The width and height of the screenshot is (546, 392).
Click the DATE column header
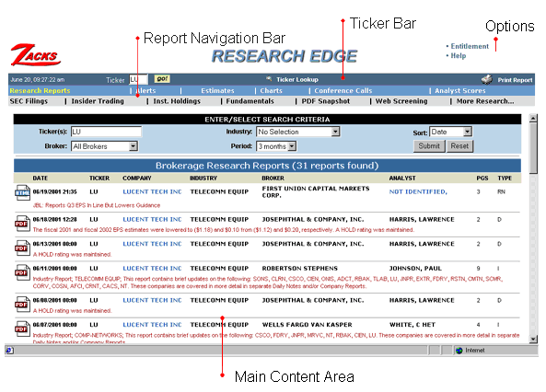40,178
